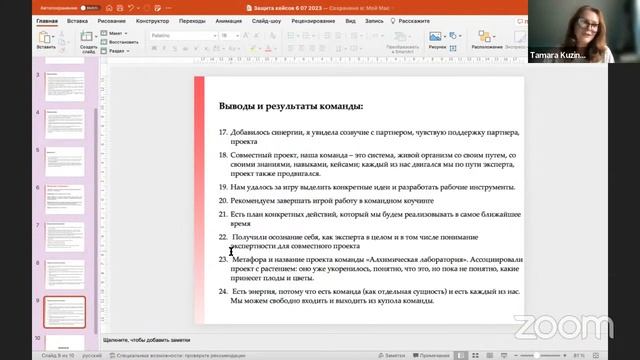Click the Undo arrow icon
The width and height of the screenshot is (640, 360).
pyautogui.click(x=131, y=8)
